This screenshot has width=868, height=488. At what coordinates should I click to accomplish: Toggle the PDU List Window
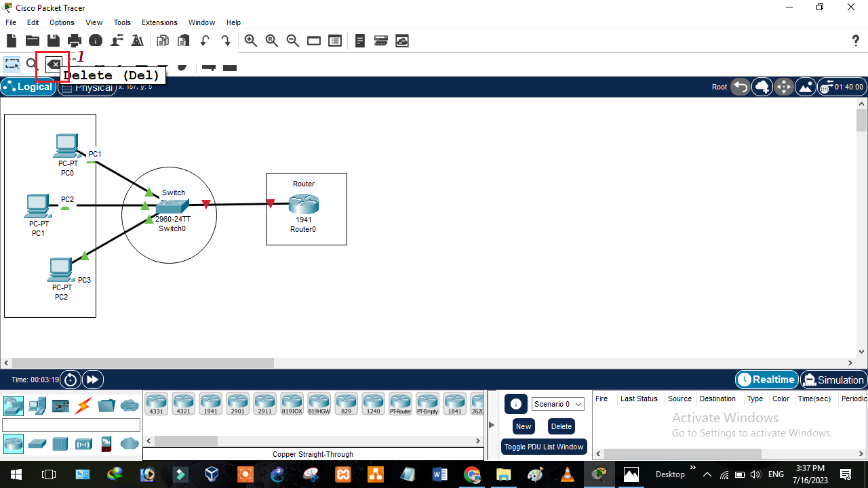[x=543, y=447]
